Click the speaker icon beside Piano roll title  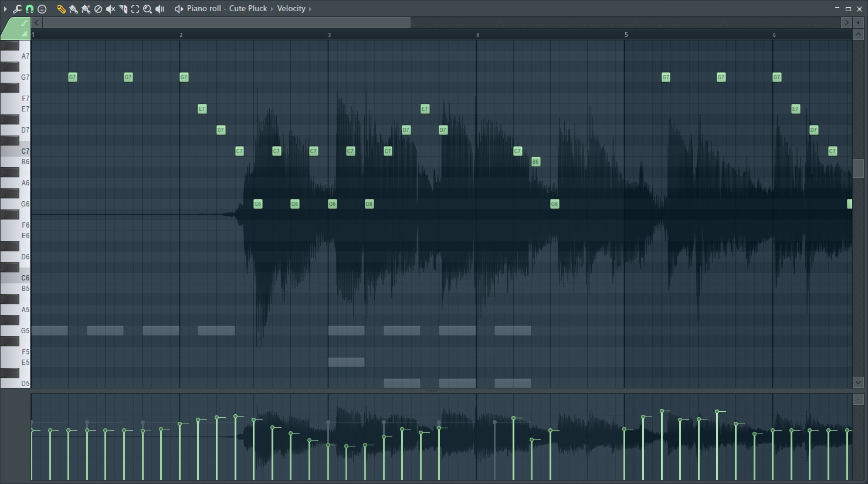pos(179,9)
